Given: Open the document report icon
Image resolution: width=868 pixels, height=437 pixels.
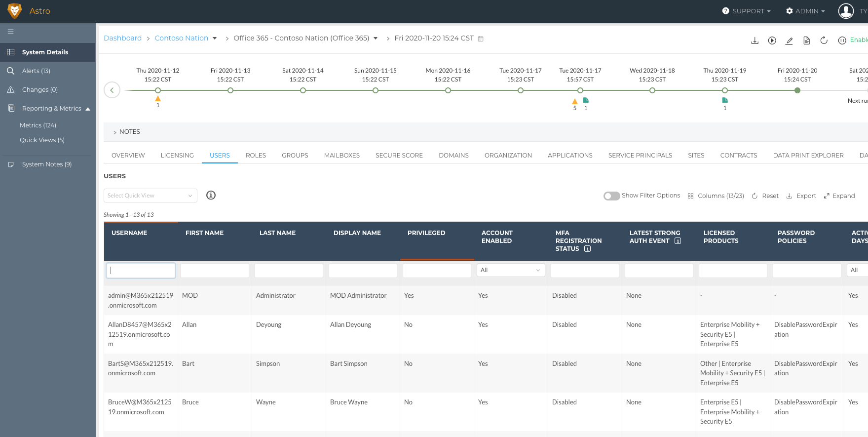Looking at the screenshot, I should pyautogui.click(x=806, y=40).
